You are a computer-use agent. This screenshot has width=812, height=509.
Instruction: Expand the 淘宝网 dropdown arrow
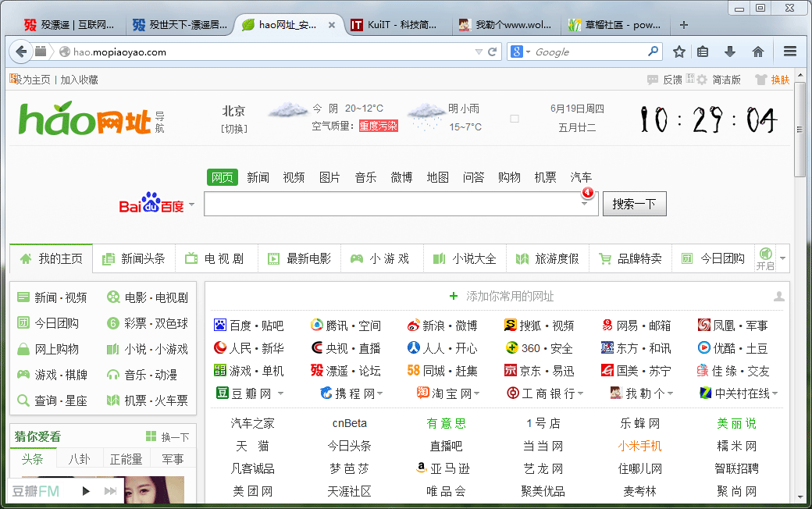[x=476, y=393]
